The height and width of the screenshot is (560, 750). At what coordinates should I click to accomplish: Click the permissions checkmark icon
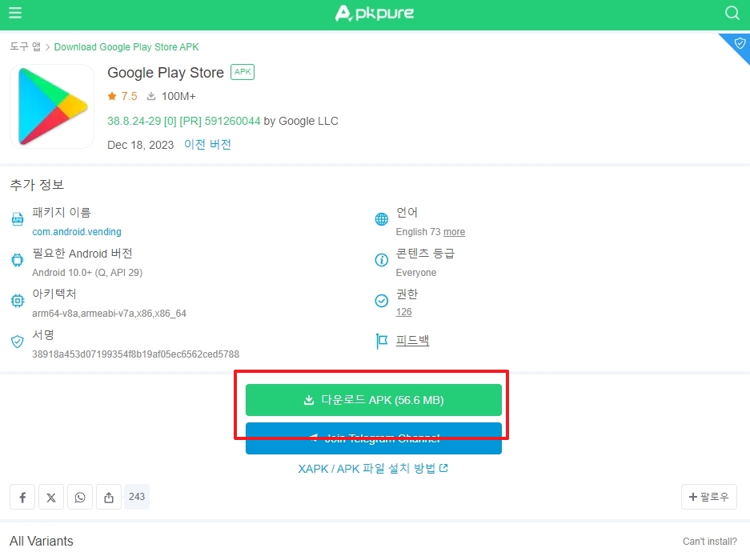pyautogui.click(x=381, y=300)
